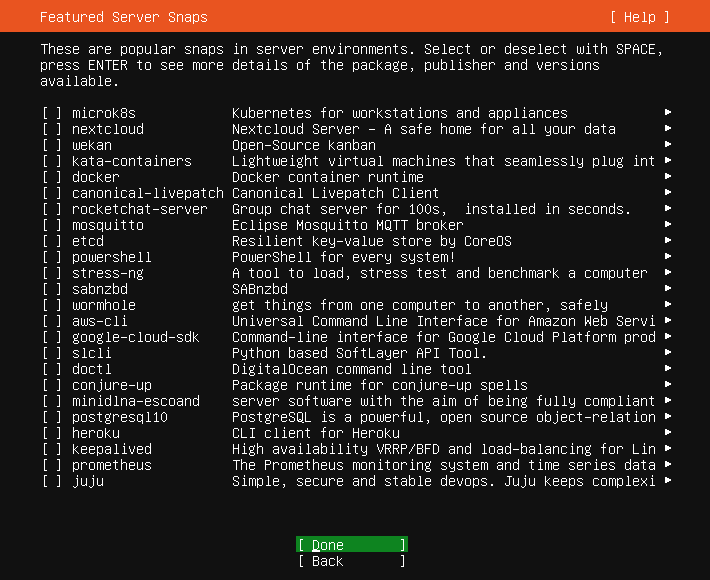This screenshot has height=580, width=710.
Task: Check the powershell checkbox
Action: (x=52, y=257)
